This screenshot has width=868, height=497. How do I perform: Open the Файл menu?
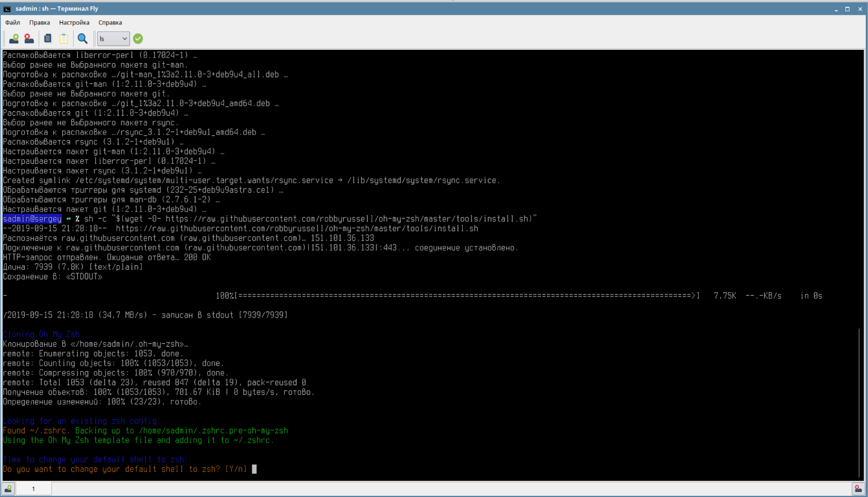tap(12, 23)
